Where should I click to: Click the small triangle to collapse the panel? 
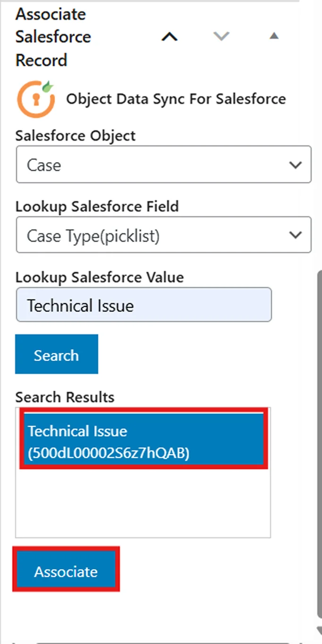coord(273,36)
